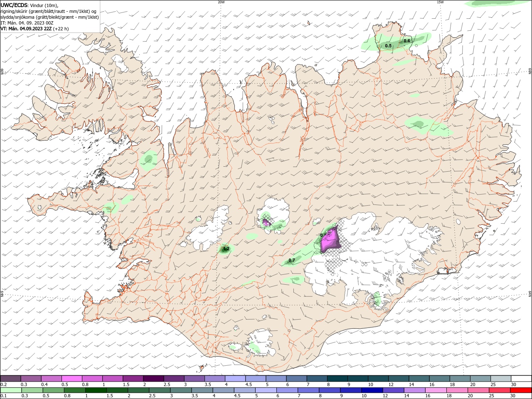Click the purple snowfall patch on Vatnajökull glacier
The image size is (532, 399).
[x=330, y=240]
